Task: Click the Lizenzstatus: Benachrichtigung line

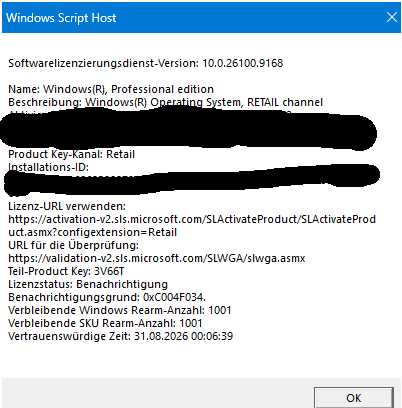Action: [x=88, y=284]
